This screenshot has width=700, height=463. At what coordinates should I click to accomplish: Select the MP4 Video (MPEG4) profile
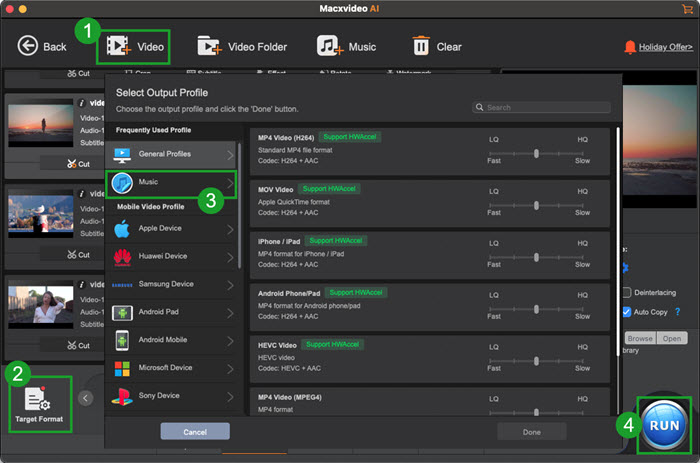pyautogui.click(x=430, y=401)
